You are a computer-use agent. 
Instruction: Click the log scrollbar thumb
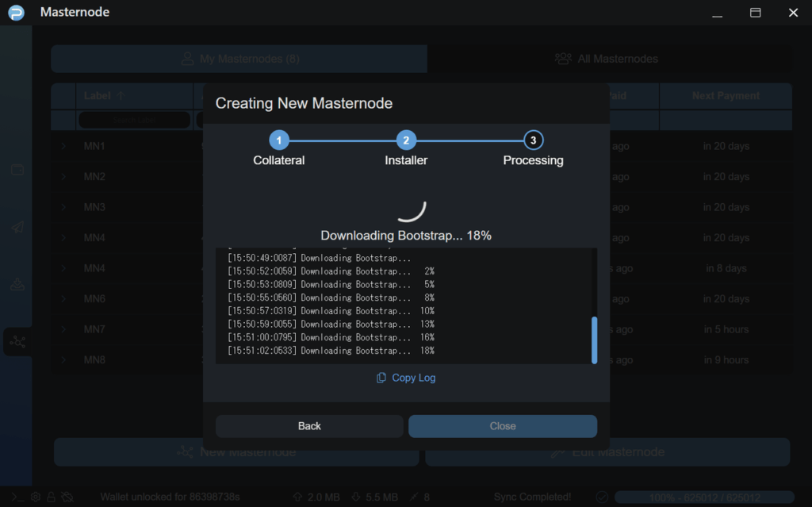pos(594,340)
